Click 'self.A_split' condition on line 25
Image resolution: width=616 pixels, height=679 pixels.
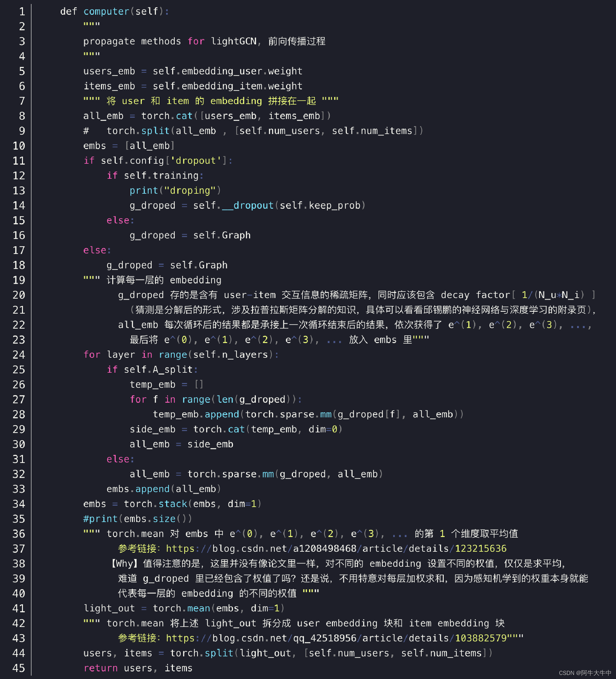click(x=158, y=369)
